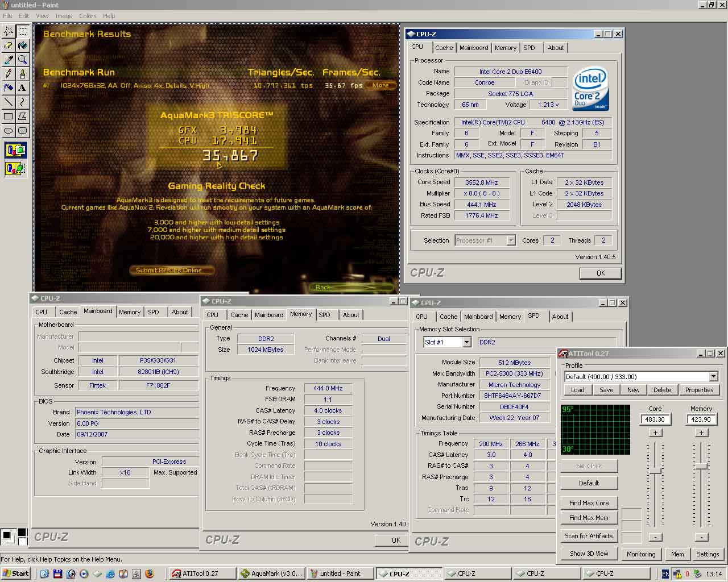Open the View menu in Paint
The image size is (728, 582).
[42, 16]
